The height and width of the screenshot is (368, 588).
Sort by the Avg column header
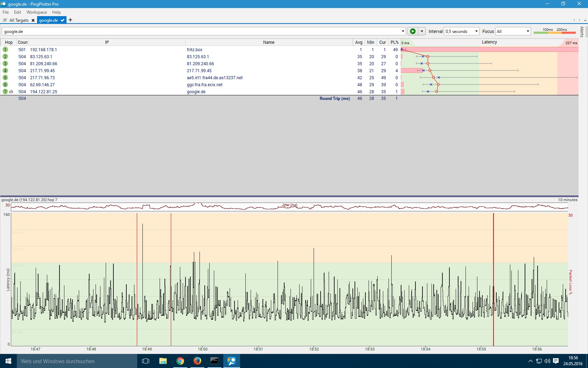pos(359,42)
